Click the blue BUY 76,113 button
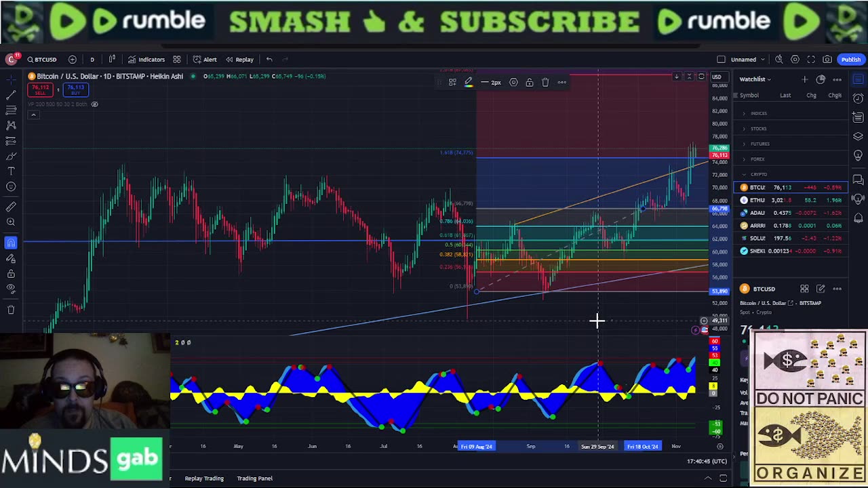Screen dimensions: 868x488 click(x=75, y=89)
